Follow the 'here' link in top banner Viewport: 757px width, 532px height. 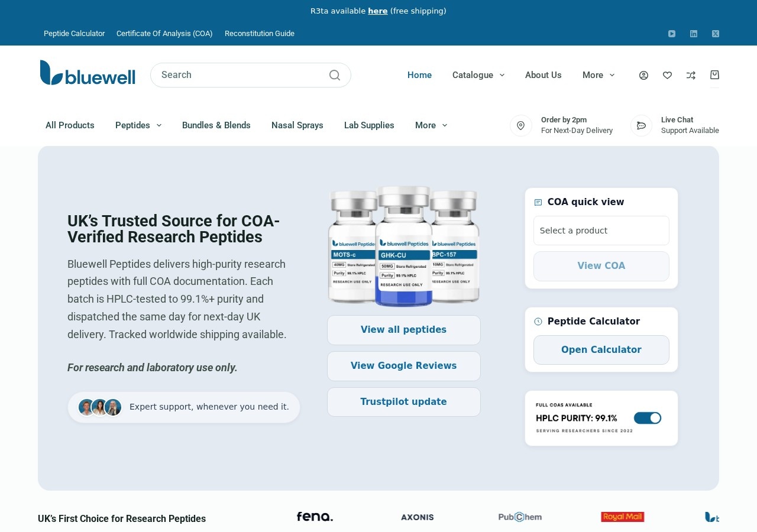pos(378,11)
